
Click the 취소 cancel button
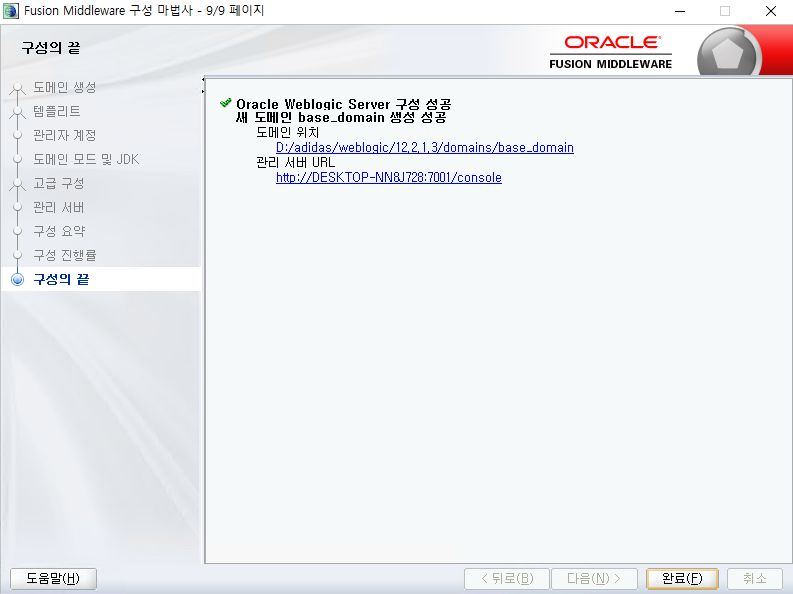[755, 578]
